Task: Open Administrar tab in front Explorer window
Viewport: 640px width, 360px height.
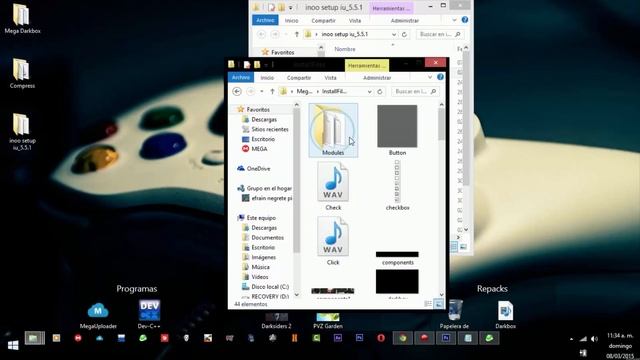Action: [x=377, y=78]
